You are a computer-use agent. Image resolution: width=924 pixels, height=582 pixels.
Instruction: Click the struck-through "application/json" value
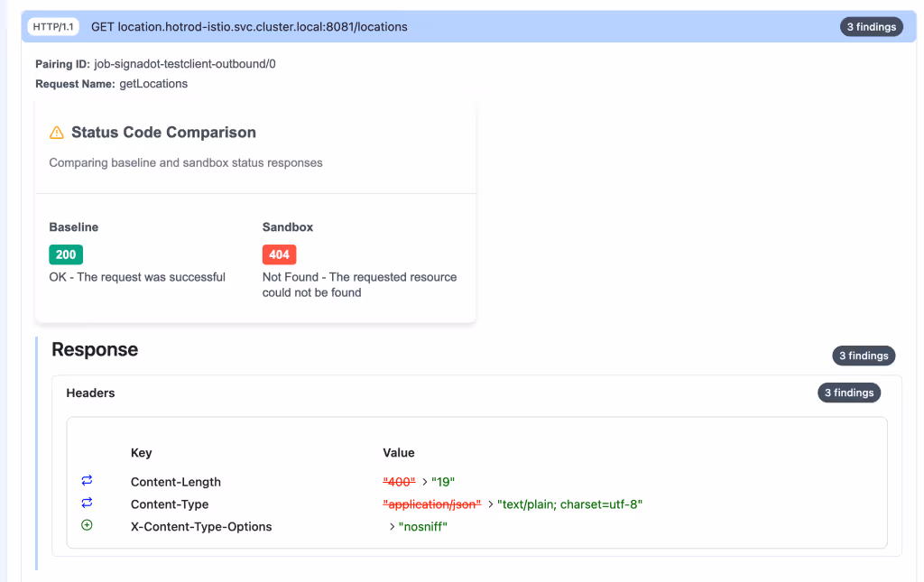(x=432, y=504)
